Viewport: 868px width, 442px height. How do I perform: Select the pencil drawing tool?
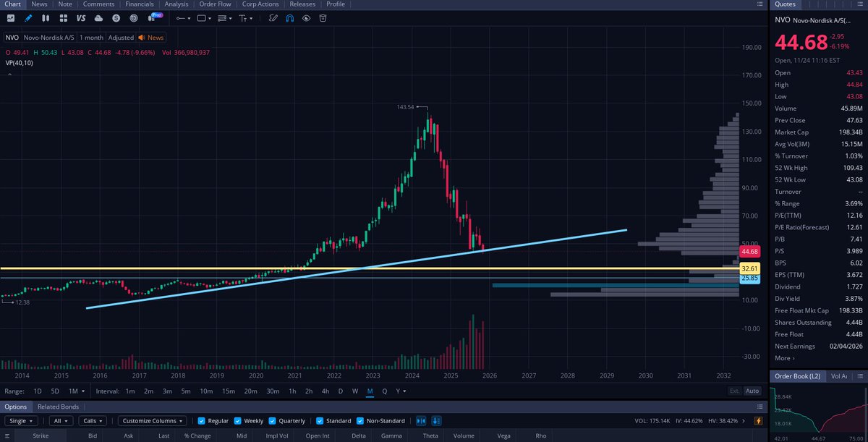[27, 18]
